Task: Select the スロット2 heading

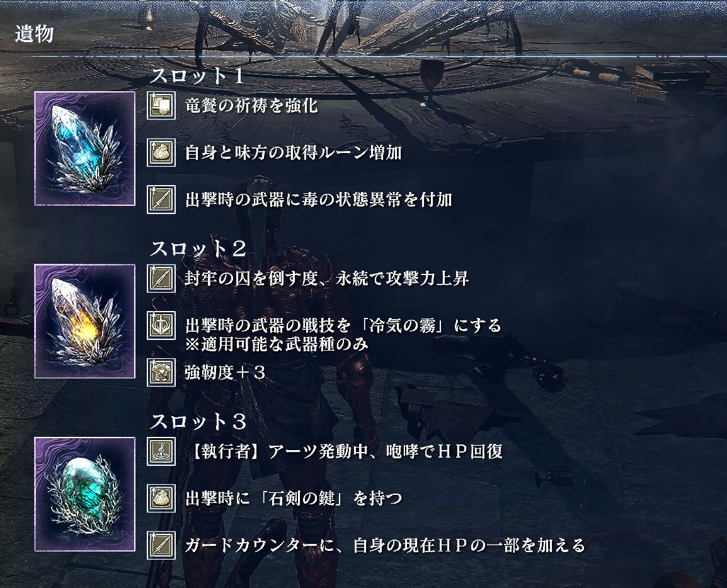Action: [198, 249]
